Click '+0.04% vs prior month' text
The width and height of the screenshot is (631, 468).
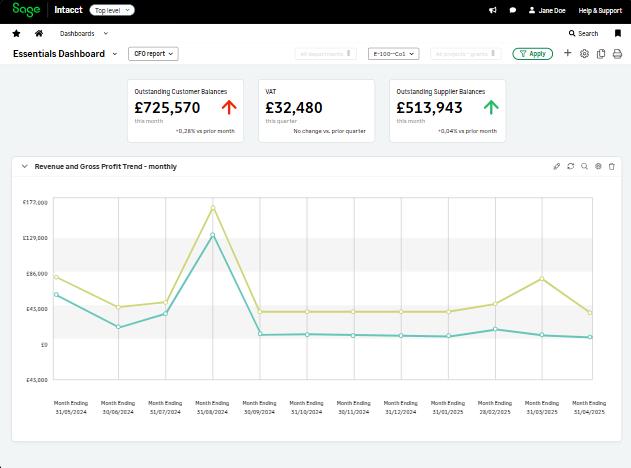click(467, 131)
